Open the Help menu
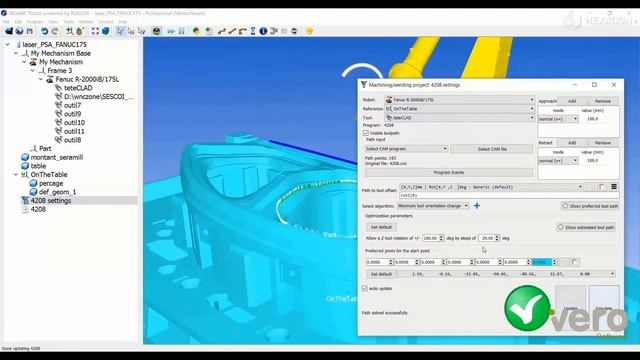Screen dimensions: 640x360 [x=122, y=22]
